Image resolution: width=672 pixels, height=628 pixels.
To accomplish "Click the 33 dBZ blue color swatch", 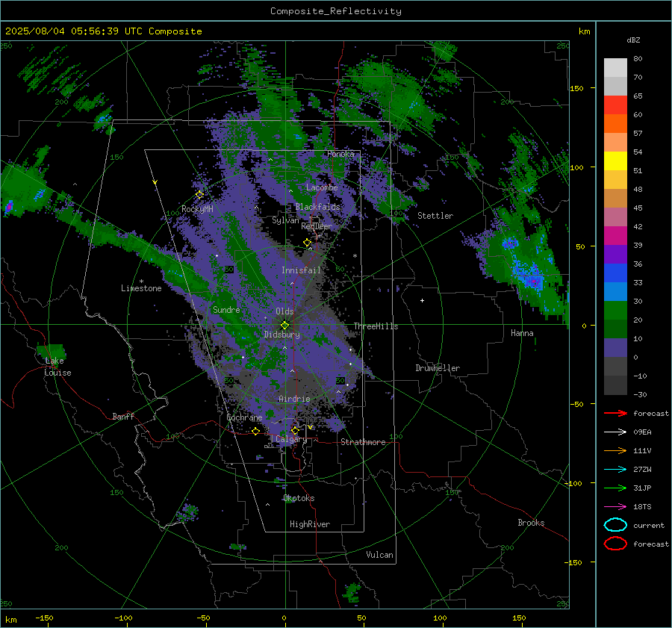I will 615,291.
